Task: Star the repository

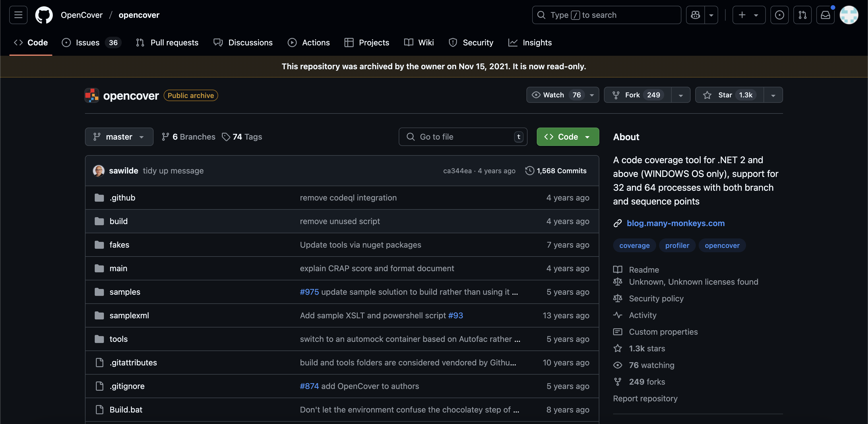Action: click(730, 95)
